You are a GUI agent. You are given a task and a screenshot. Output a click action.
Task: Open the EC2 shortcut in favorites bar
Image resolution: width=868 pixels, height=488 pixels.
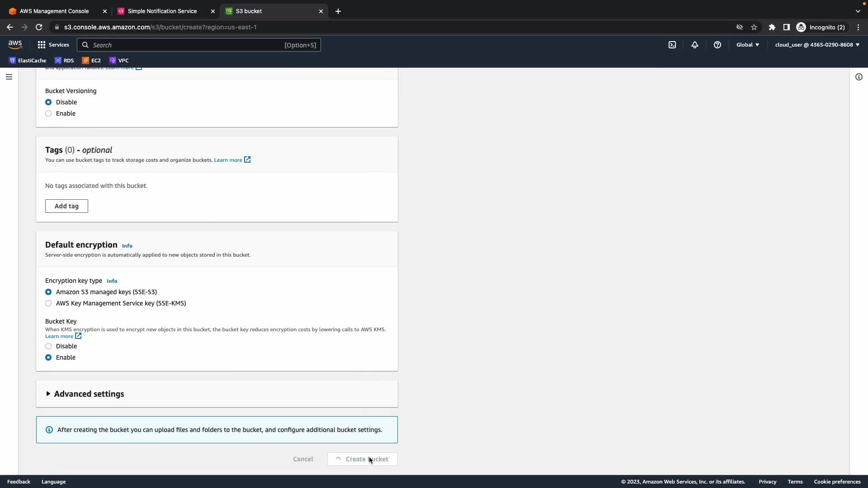tap(91, 61)
